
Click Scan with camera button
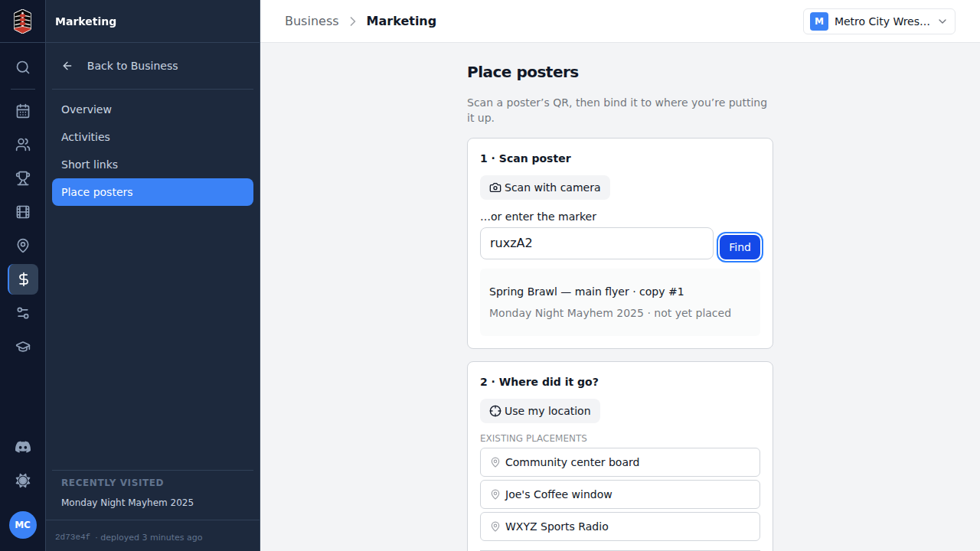[x=545, y=187]
